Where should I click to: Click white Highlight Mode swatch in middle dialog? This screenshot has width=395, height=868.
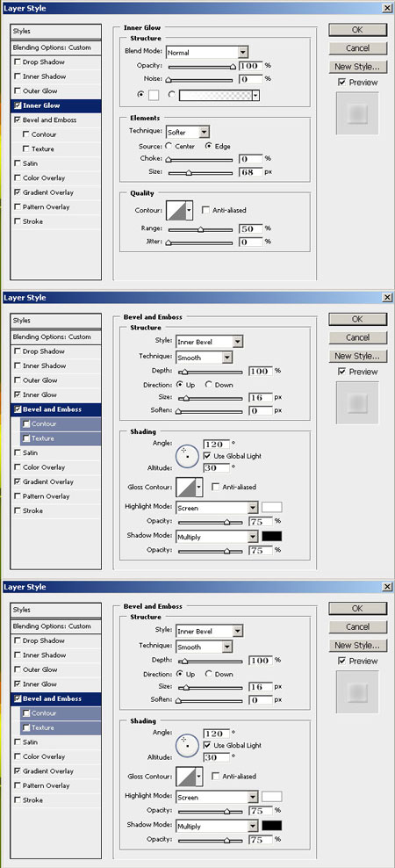coord(271,507)
